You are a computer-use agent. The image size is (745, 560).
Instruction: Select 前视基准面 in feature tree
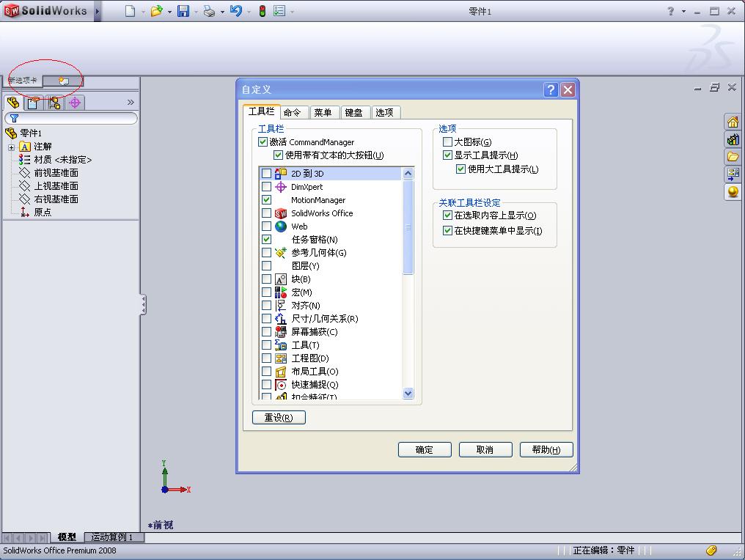pos(56,172)
